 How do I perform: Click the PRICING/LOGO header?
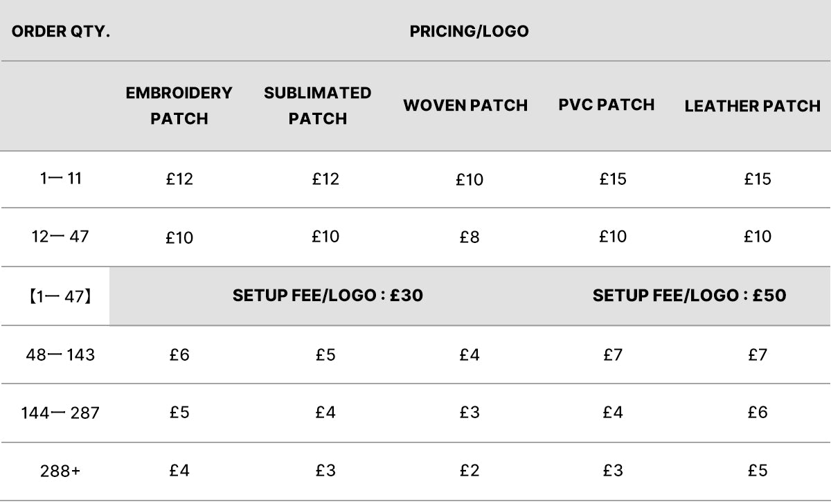tap(469, 32)
